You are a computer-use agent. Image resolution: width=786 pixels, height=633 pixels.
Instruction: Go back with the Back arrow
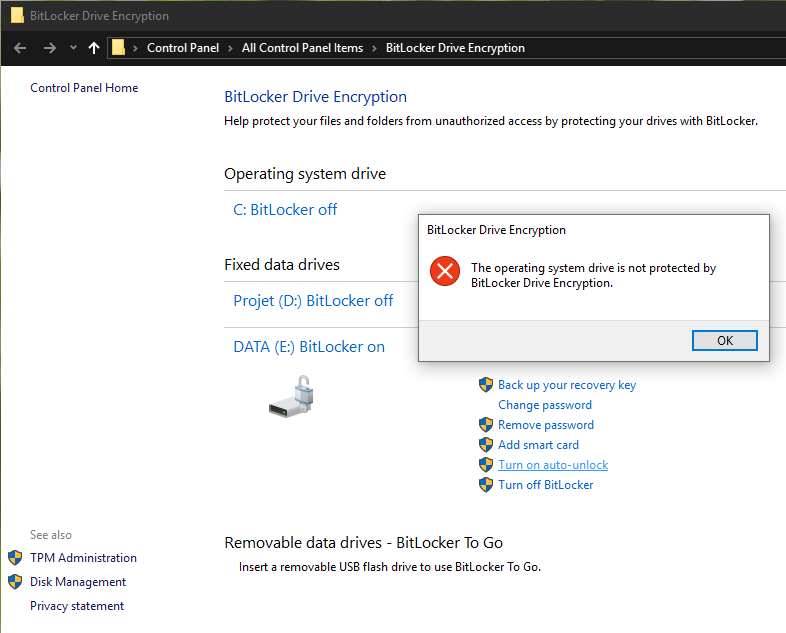point(20,48)
